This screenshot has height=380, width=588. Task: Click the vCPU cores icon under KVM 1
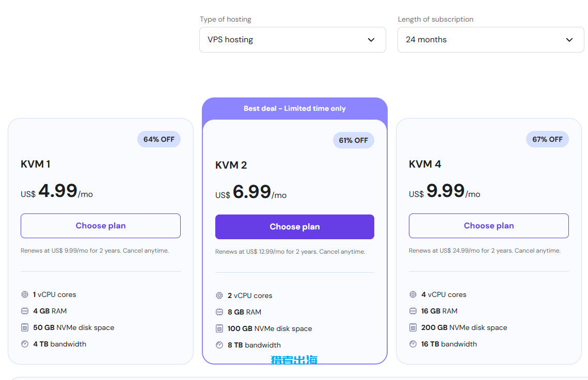point(25,294)
